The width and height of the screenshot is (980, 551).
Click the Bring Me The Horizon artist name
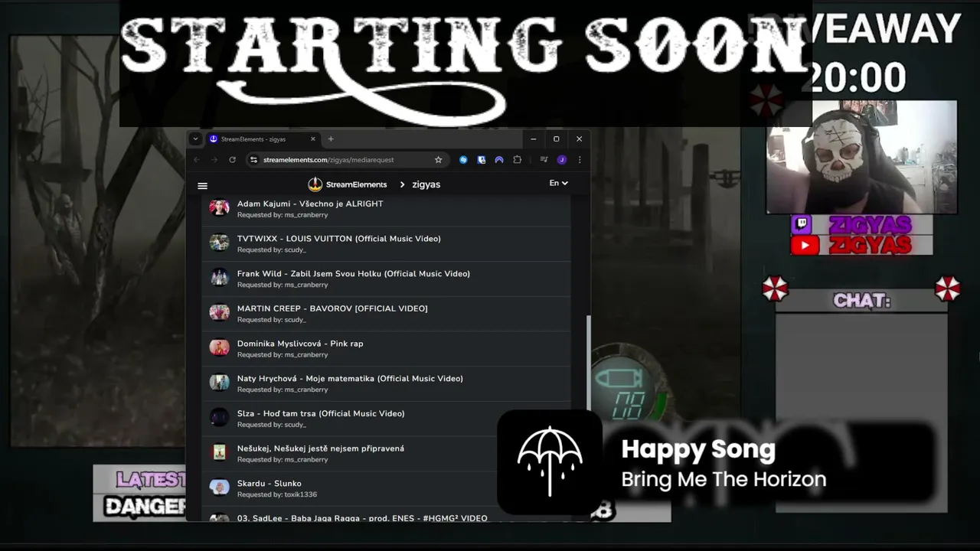point(724,480)
